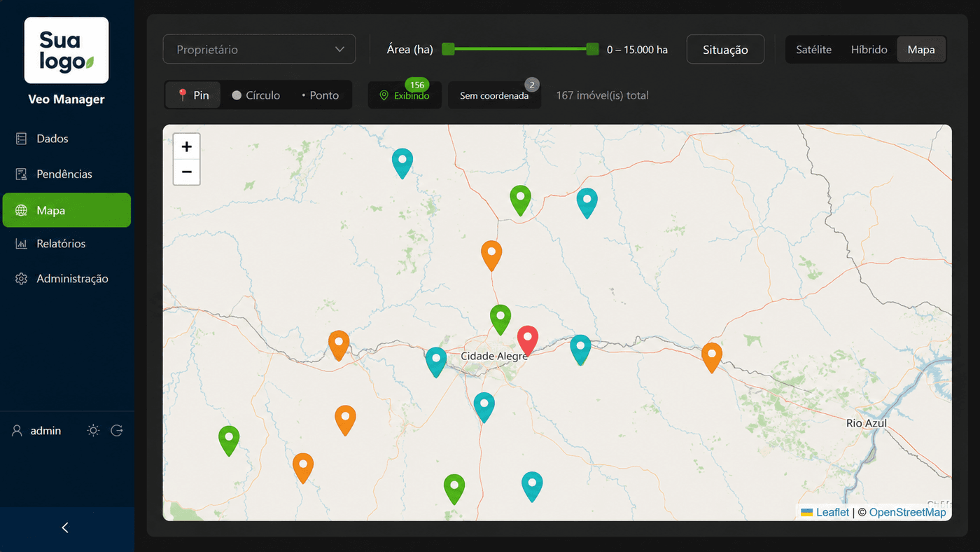Screen dimensions: 980x552
Task: Click the bottom teal pin on the map
Action: pyautogui.click(x=533, y=487)
